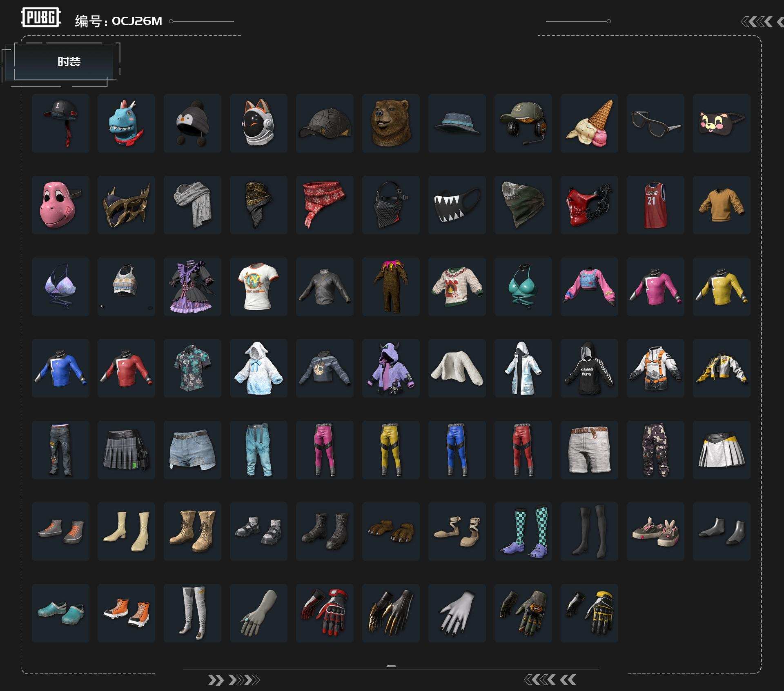Select the grey sneakers with orange laces
784x691 pixels.
point(60,531)
